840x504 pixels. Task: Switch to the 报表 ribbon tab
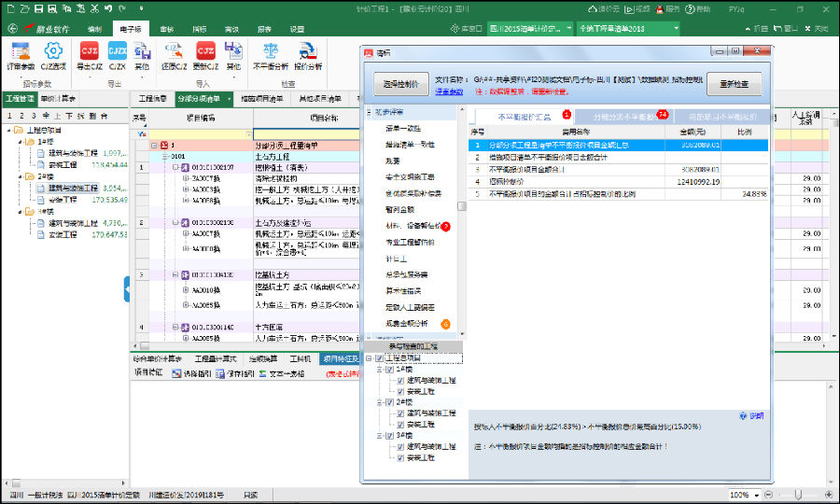[x=264, y=30]
